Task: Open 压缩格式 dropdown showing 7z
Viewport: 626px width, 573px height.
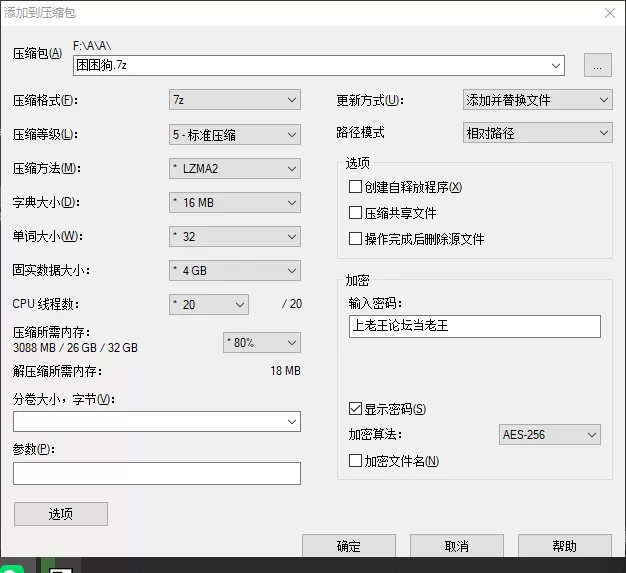Action: click(x=235, y=100)
